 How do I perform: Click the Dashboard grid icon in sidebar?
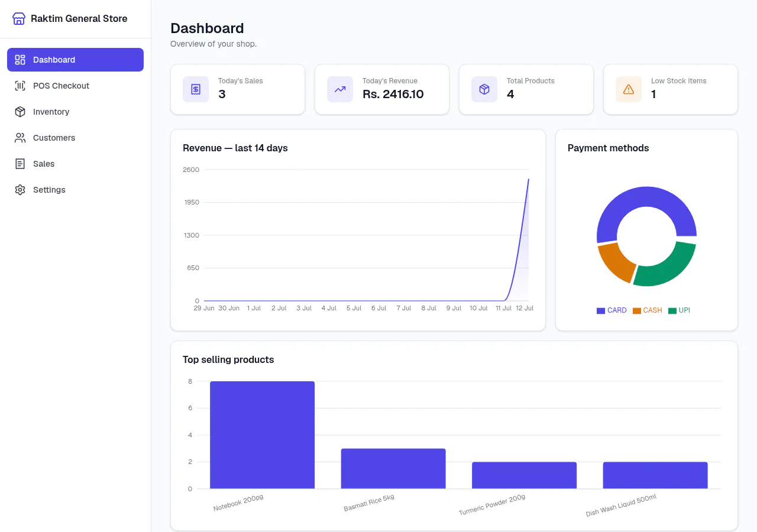click(20, 60)
